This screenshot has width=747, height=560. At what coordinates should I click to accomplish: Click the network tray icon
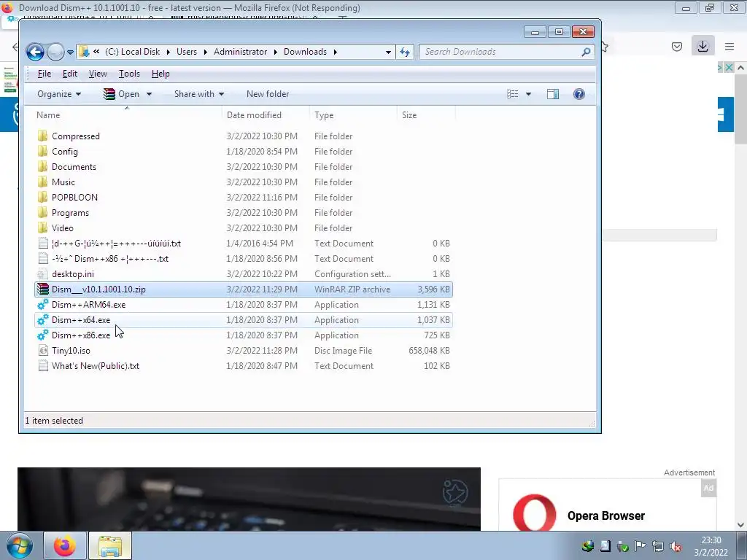657,546
